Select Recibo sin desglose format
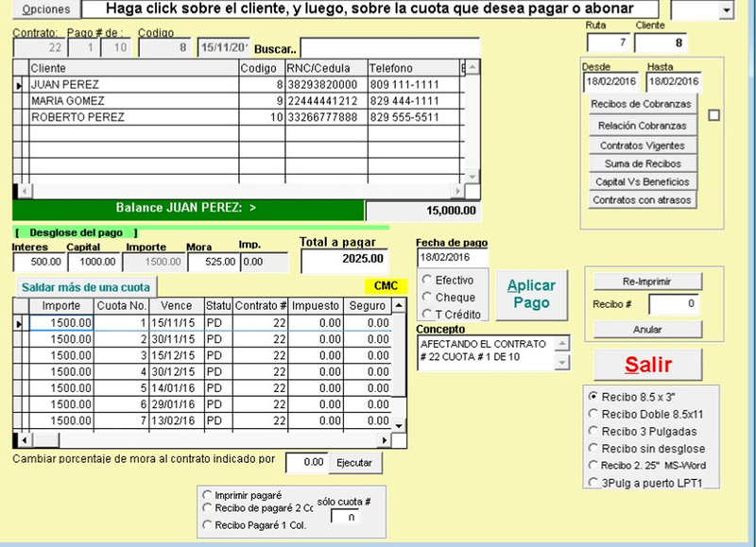 [x=646, y=449]
